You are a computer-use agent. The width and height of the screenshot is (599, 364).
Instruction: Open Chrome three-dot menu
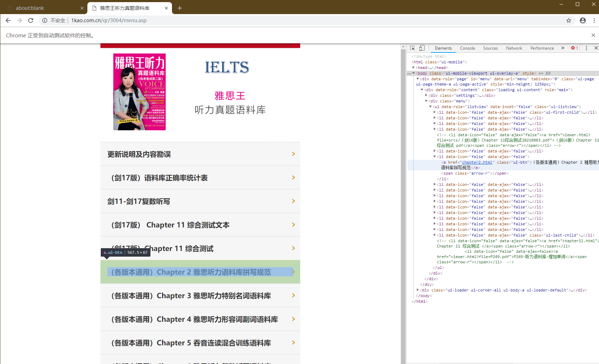(x=594, y=20)
